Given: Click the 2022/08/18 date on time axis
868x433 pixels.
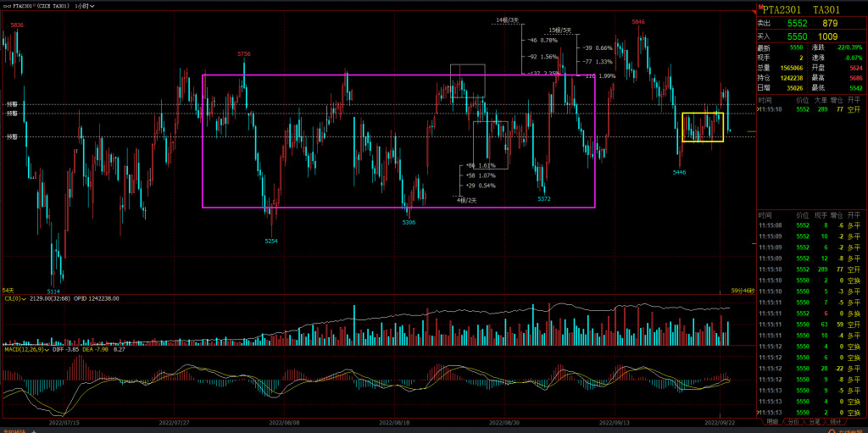Looking at the screenshot, I should 394,421.
